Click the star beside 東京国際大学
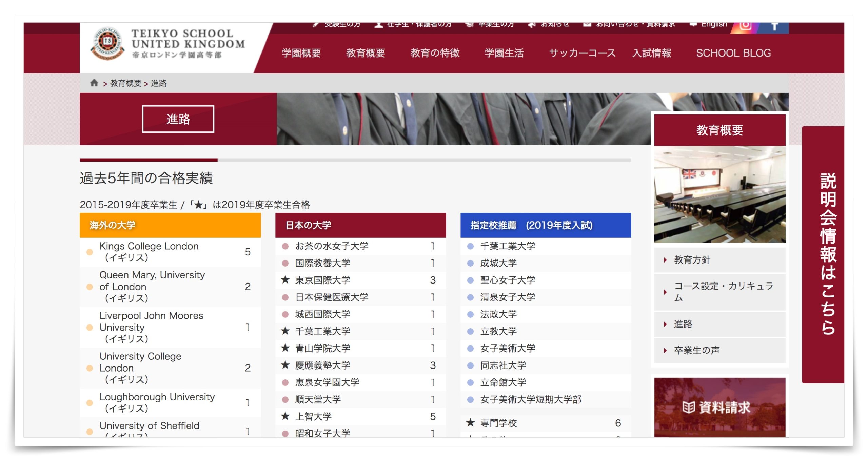Viewport: 868px width, 461px height. click(x=285, y=280)
